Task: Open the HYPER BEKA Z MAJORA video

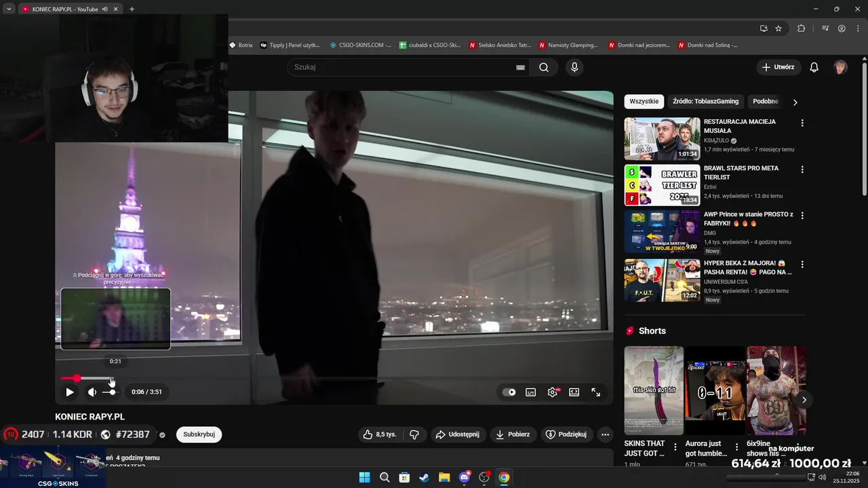Action: [x=662, y=280]
